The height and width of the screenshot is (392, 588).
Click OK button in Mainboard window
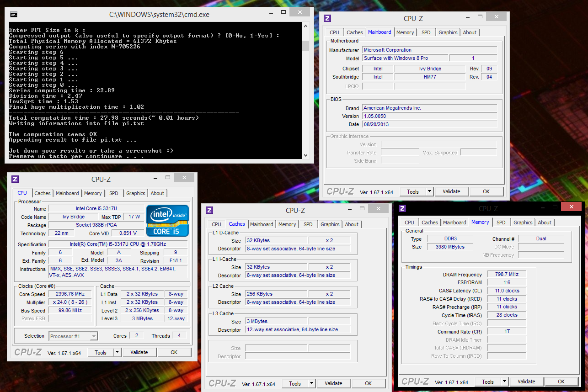coord(486,191)
